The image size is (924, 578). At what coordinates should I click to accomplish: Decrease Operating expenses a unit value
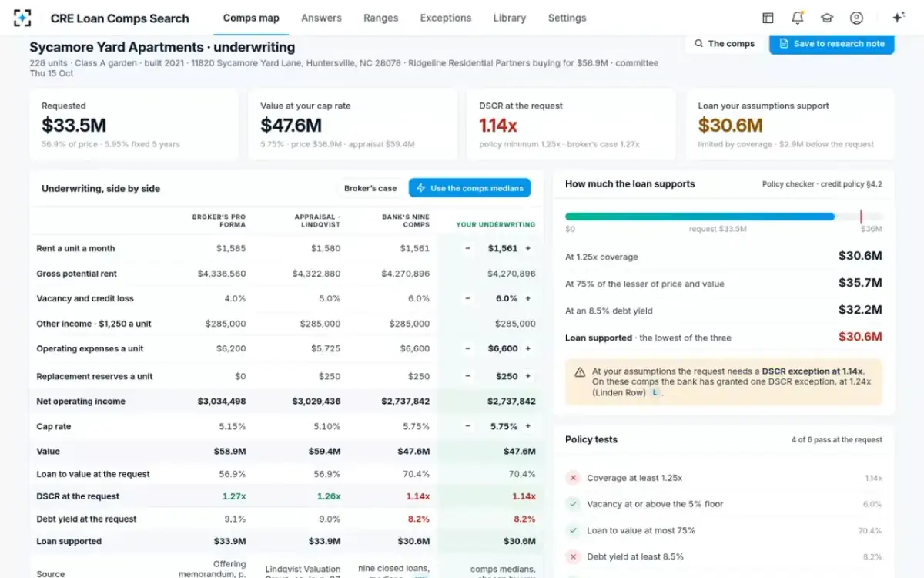pyautogui.click(x=467, y=348)
